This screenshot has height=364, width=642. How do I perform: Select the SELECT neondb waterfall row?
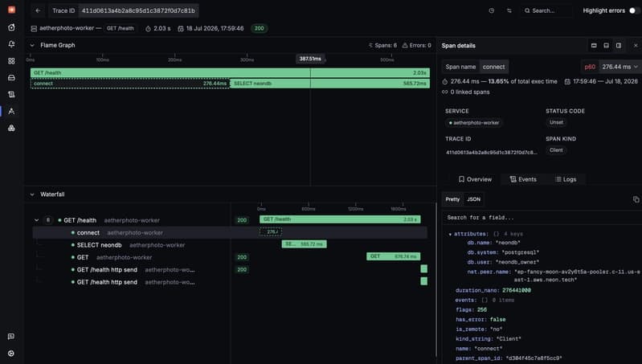230,245
